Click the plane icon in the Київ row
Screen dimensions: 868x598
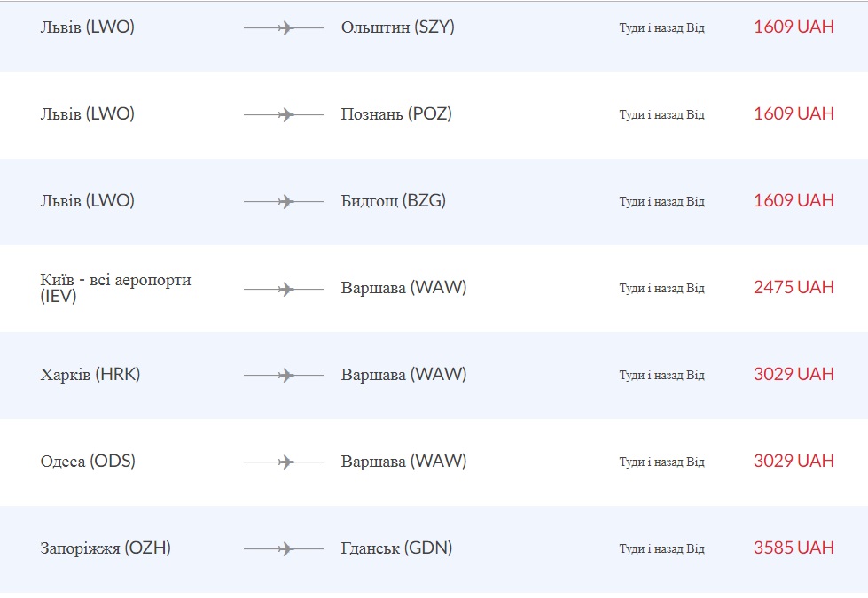point(284,289)
